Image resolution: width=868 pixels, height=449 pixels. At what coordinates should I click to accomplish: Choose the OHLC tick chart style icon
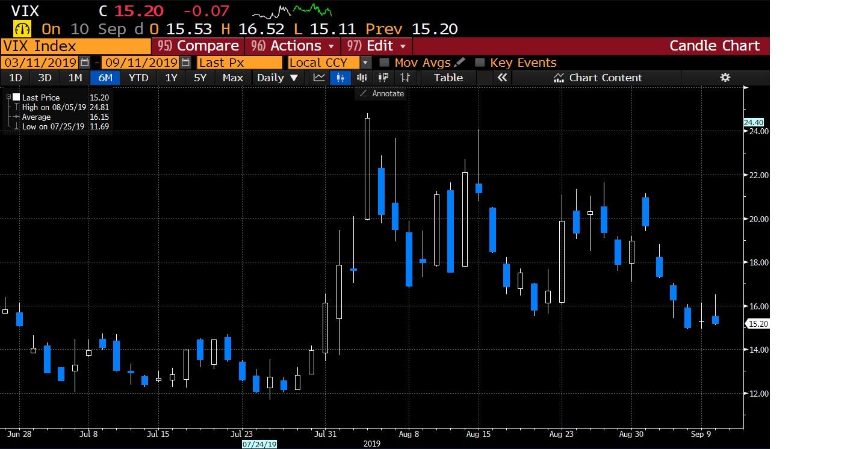[x=406, y=78]
